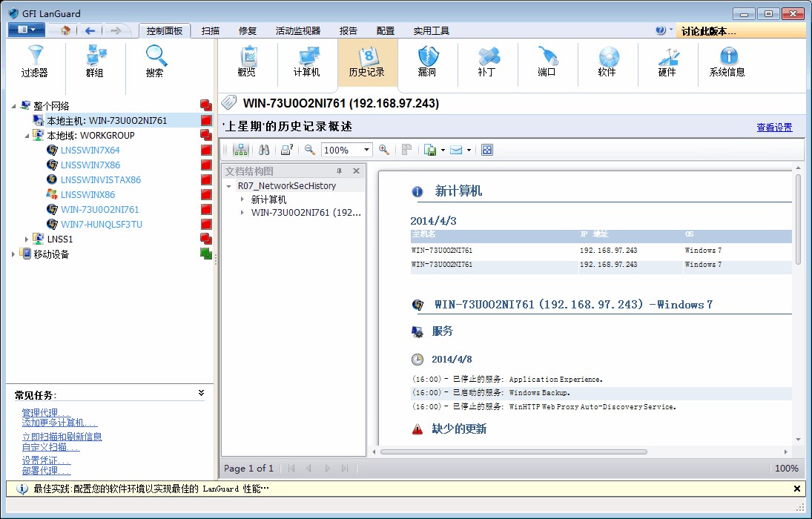The image size is (812, 519).
Task: Collapse the 常见任务 section
Action: (x=202, y=393)
